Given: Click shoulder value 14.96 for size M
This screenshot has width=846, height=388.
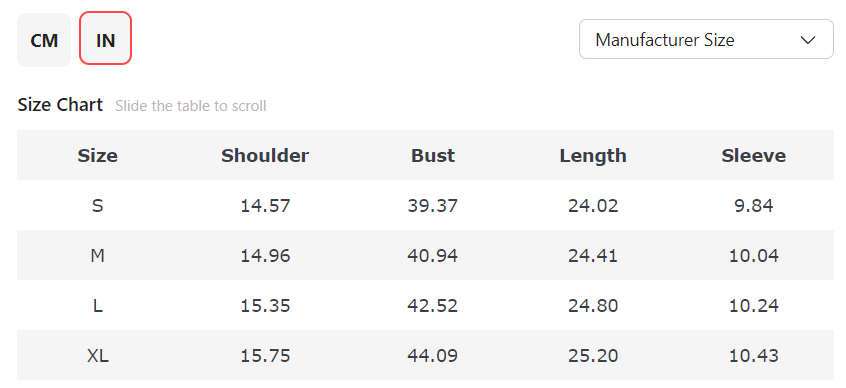Looking at the screenshot, I should (x=265, y=256).
